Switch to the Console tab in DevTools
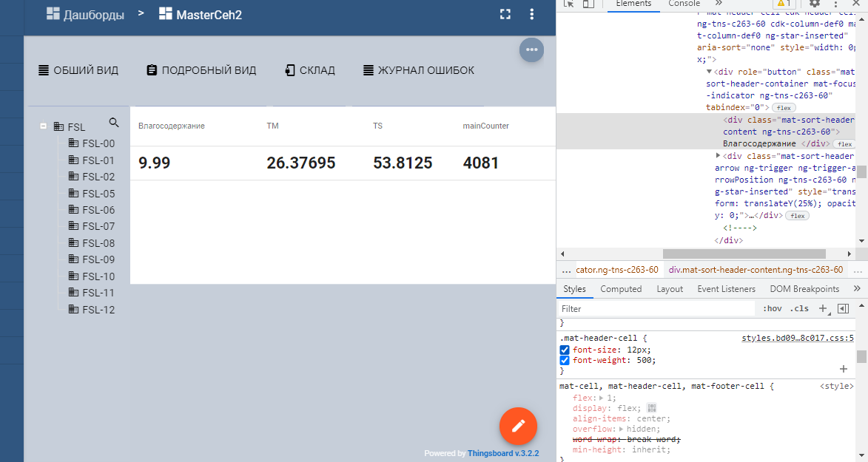Viewport: 868px width, 462px height. coord(684,4)
